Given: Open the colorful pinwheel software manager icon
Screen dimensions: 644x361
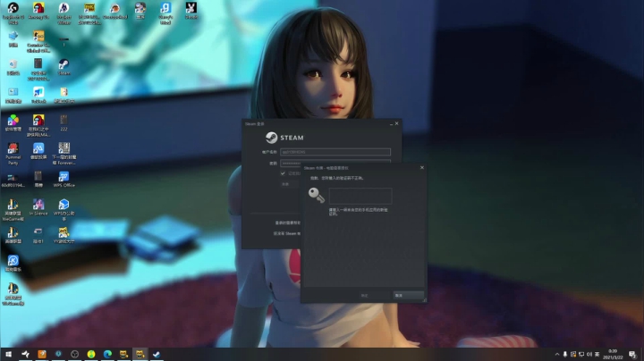Looking at the screenshot, I should click(13, 121).
